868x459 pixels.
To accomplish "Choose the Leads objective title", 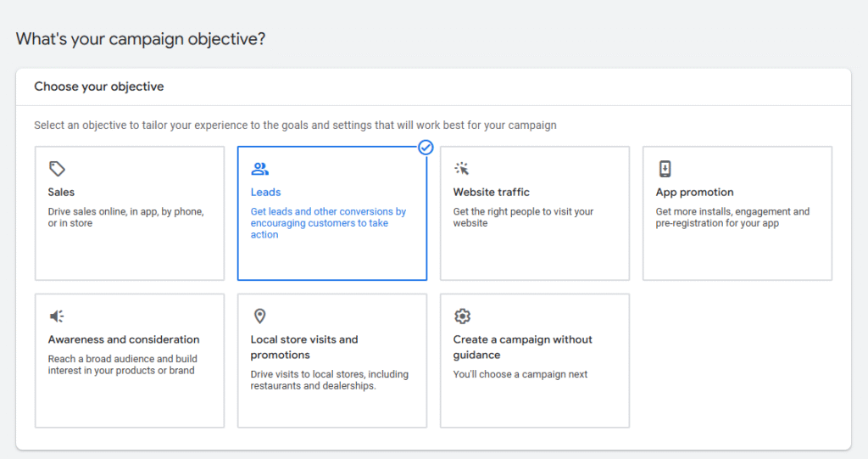I will (x=265, y=193).
